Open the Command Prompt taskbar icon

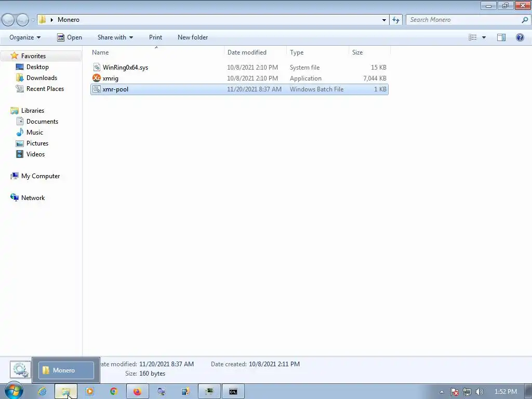(233, 392)
